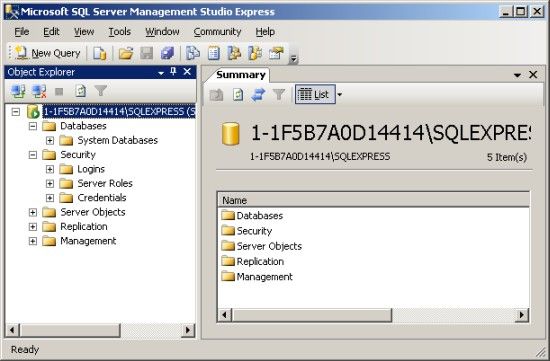Close the Summary tab
The image size is (550, 361).
[x=533, y=74]
